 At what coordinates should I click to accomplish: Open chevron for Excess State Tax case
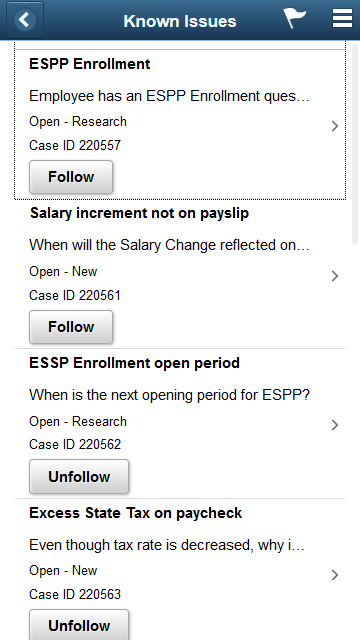[335, 575]
